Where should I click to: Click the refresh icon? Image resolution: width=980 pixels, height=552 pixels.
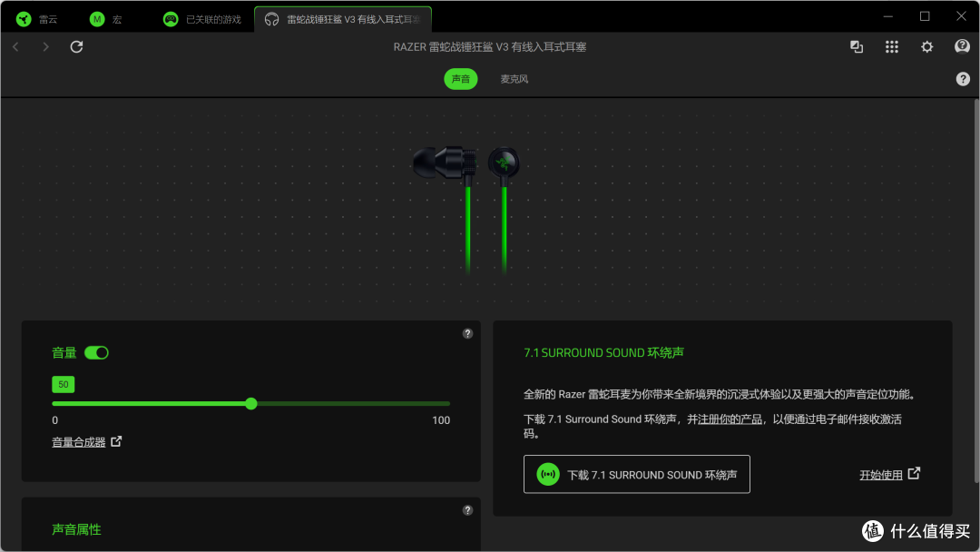point(76,47)
